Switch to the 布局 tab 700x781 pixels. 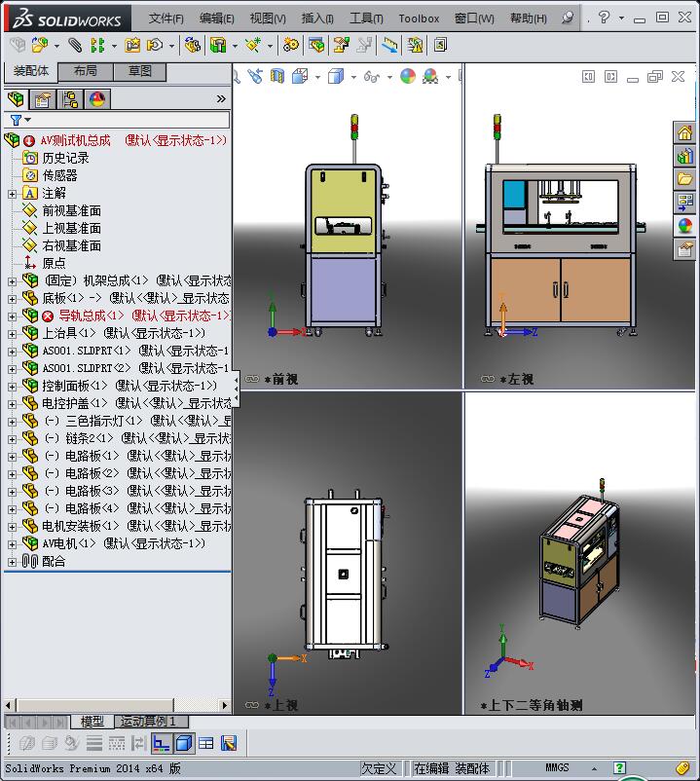click(x=86, y=71)
